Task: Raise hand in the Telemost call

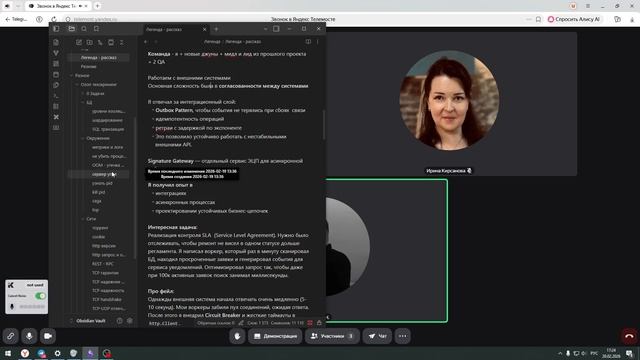Action: (x=237, y=336)
